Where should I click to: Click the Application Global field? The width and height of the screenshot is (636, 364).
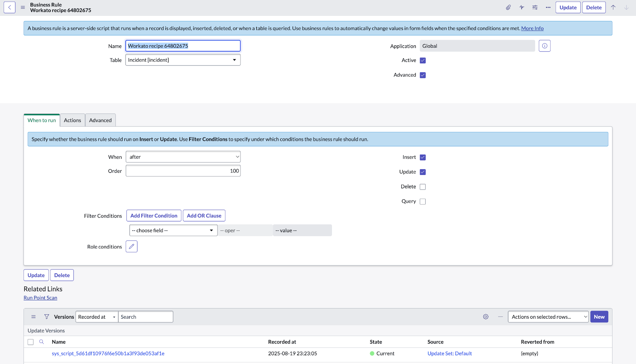coord(477,46)
